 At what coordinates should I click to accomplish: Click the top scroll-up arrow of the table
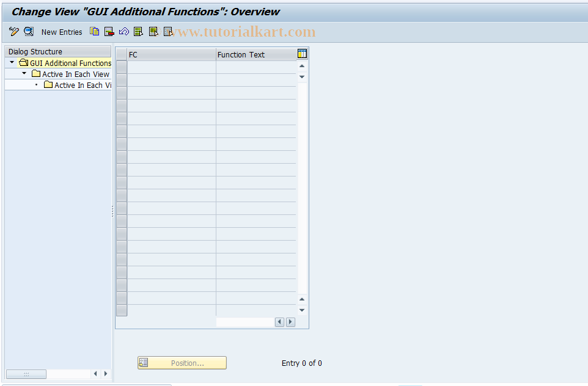(x=302, y=67)
